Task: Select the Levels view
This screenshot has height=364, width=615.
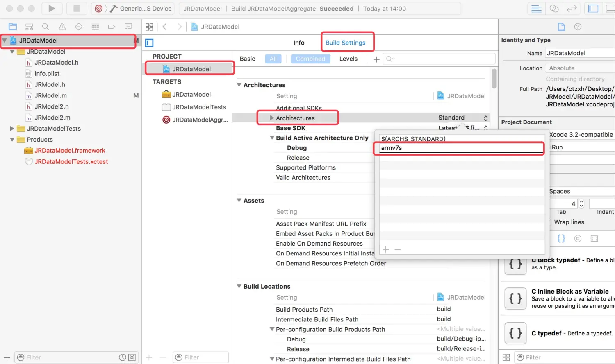Action: tap(348, 59)
